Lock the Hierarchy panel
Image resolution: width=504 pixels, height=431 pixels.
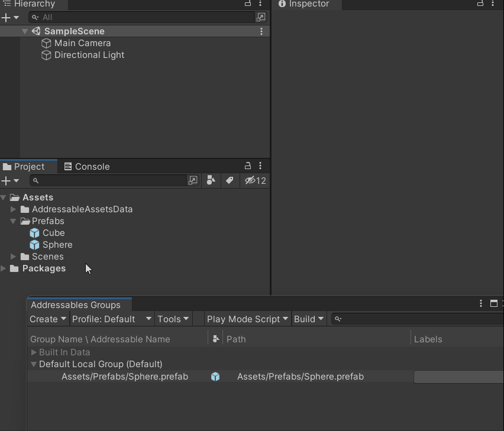point(248,4)
